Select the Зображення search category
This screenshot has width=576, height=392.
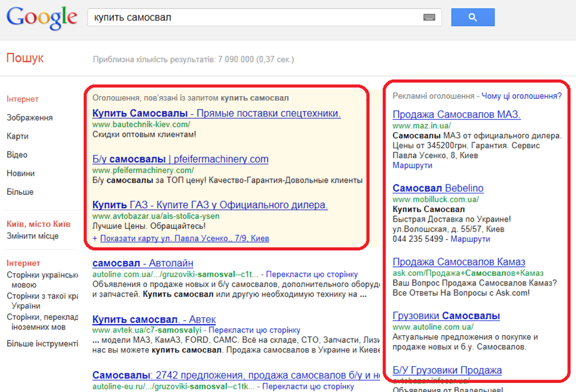pyautogui.click(x=30, y=118)
